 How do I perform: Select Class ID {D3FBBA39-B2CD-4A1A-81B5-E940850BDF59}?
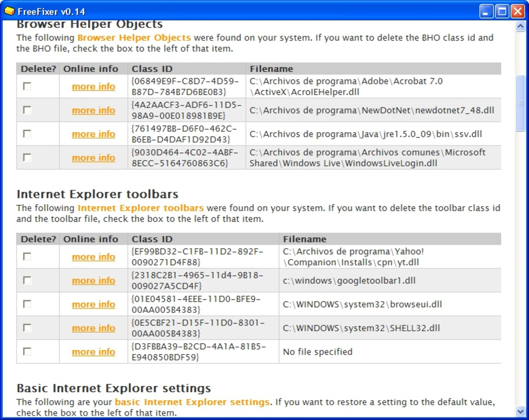click(x=198, y=351)
